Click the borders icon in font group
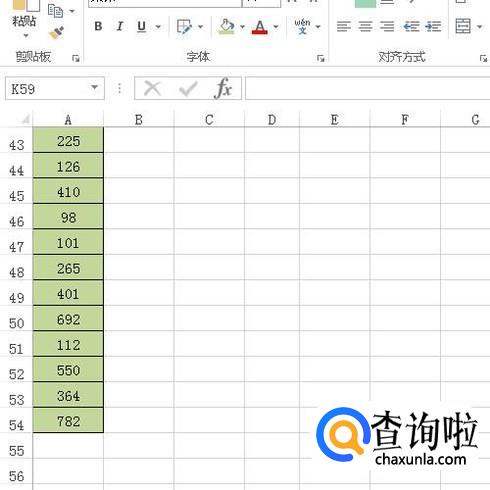 tap(184, 26)
